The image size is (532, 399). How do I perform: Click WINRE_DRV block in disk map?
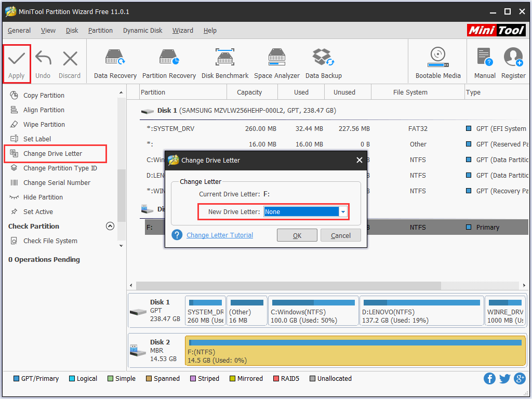coord(505,311)
